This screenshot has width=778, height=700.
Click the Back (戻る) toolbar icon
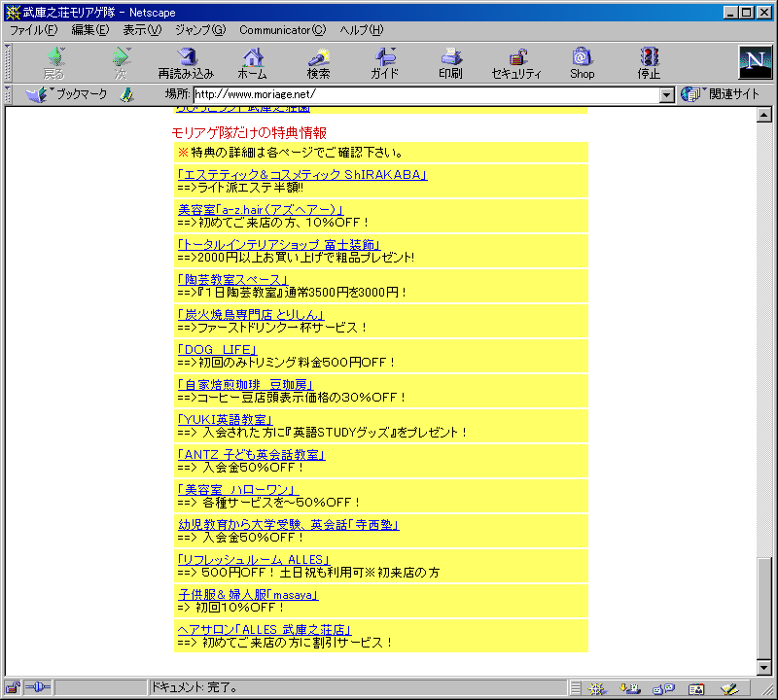click(x=54, y=63)
